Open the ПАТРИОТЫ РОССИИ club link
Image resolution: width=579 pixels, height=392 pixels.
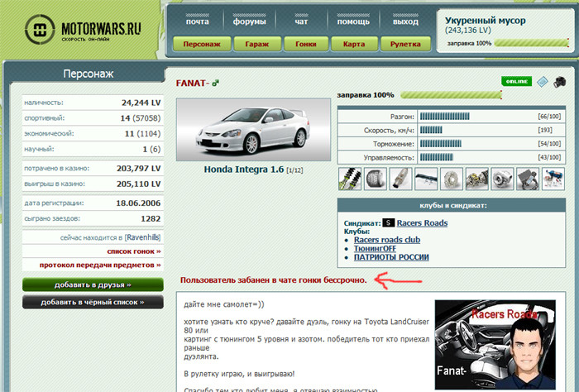[x=391, y=257]
